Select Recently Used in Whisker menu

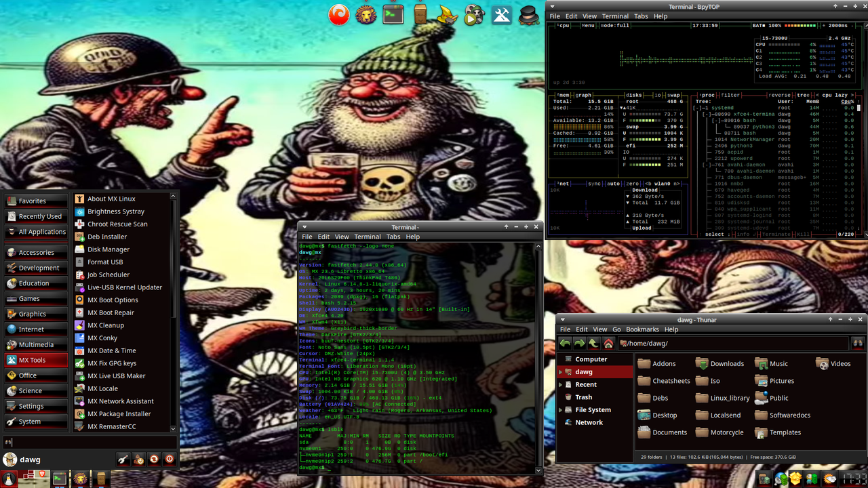point(36,216)
